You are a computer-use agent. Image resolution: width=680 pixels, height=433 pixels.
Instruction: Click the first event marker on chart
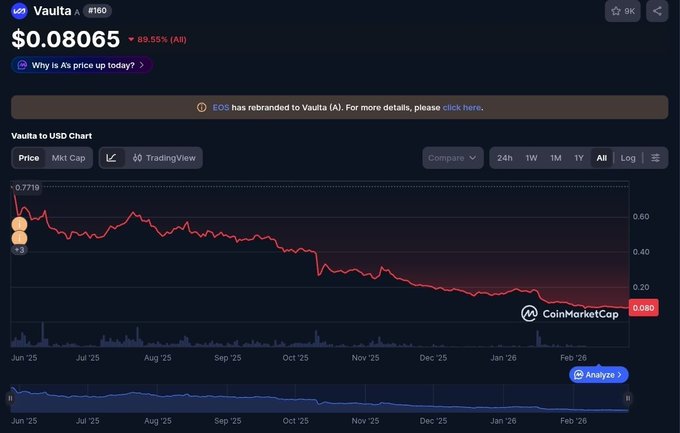19,225
